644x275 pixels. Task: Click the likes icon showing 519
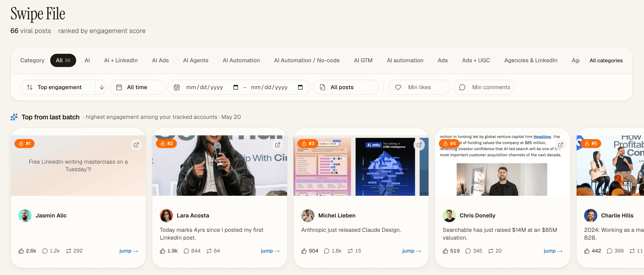tap(446, 251)
